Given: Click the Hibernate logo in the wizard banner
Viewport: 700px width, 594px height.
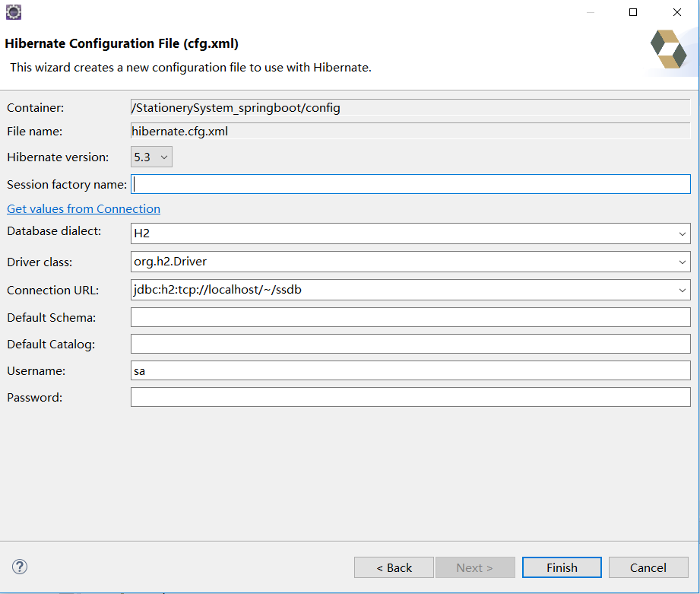Looking at the screenshot, I should (x=668, y=50).
